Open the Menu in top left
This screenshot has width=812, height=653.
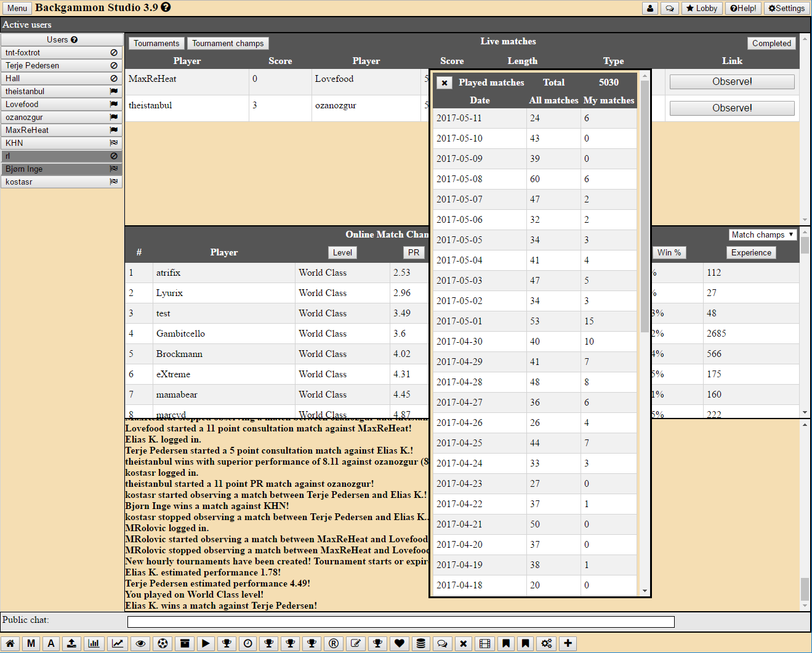(17, 8)
